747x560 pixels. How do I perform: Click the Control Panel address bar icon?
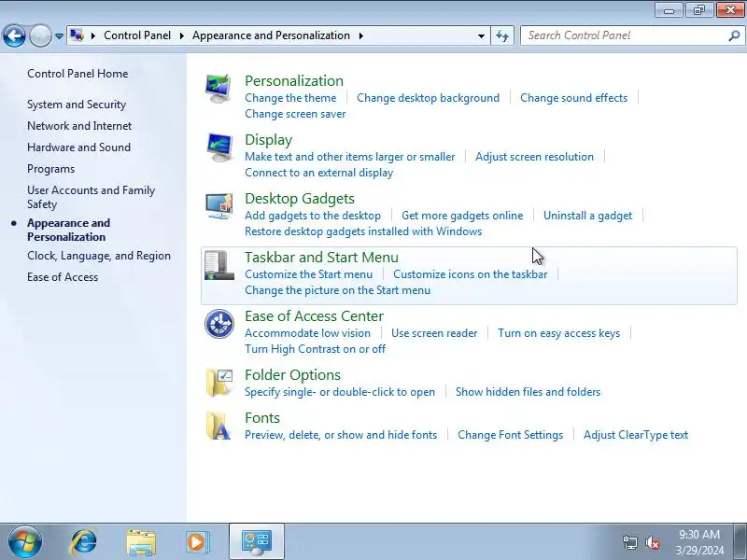click(78, 35)
